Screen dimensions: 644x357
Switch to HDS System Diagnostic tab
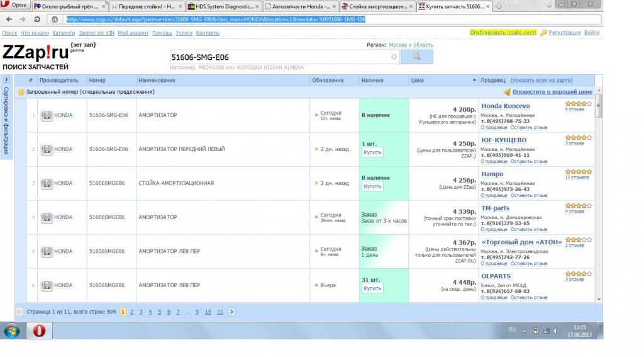coord(223,6)
